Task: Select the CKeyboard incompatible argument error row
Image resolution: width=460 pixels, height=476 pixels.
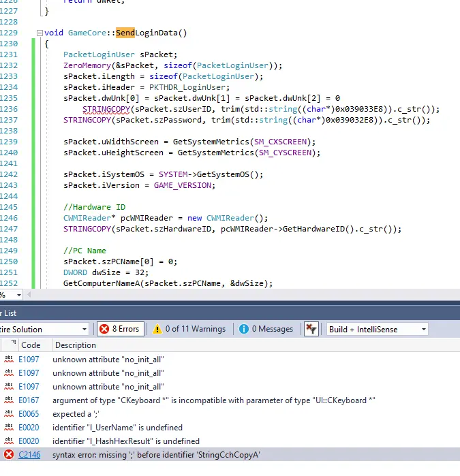Action: (x=230, y=400)
